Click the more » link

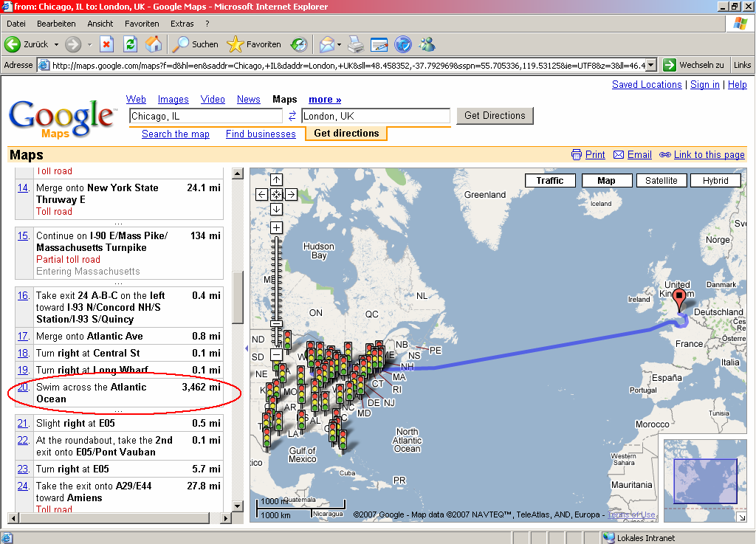click(325, 99)
